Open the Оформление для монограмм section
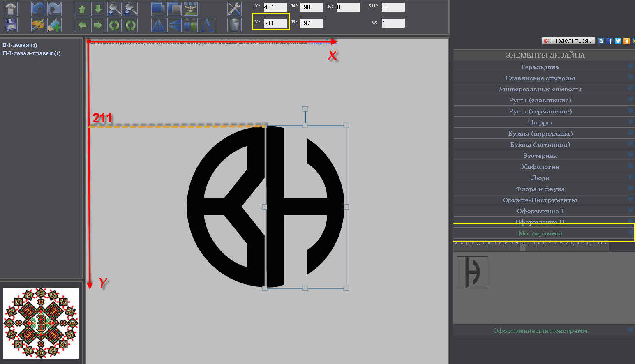Viewport: 635px width, 364px height. (540, 331)
